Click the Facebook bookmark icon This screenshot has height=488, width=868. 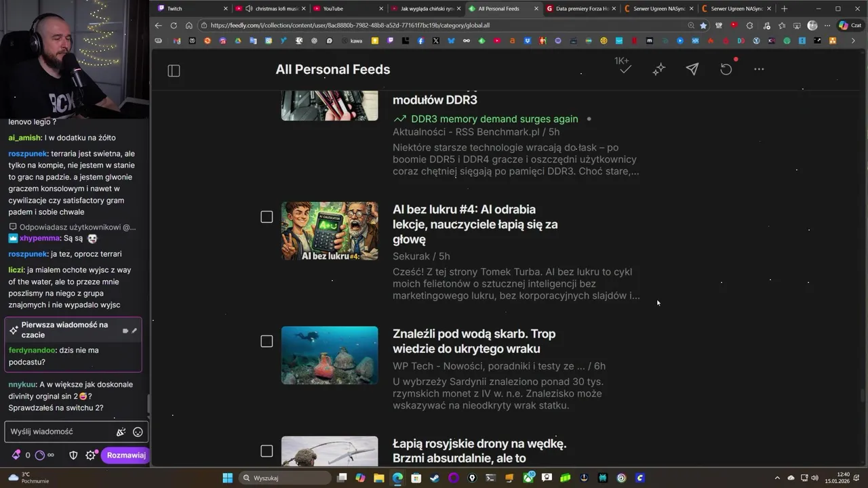pyautogui.click(x=420, y=41)
